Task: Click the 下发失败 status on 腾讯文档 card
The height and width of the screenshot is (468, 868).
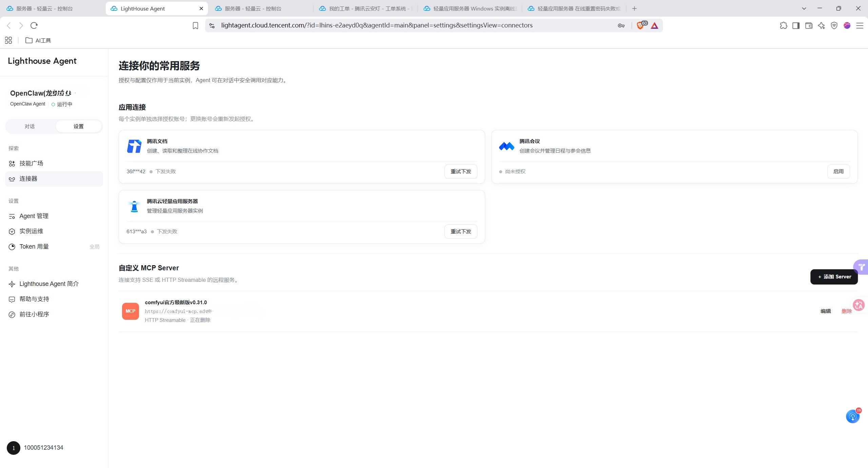Action: coord(165,172)
